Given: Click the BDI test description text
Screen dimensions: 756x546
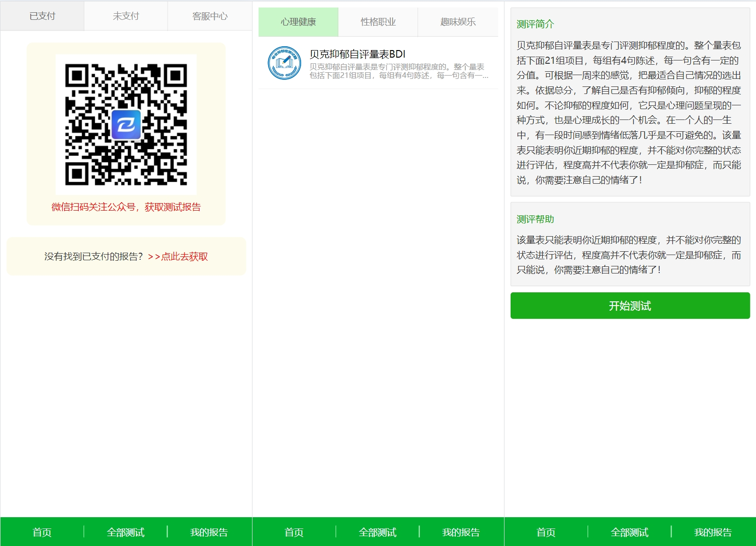Looking at the screenshot, I should [x=399, y=71].
